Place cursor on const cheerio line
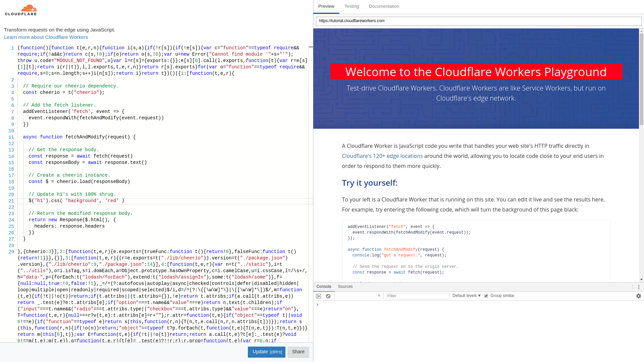 click(64, 93)
